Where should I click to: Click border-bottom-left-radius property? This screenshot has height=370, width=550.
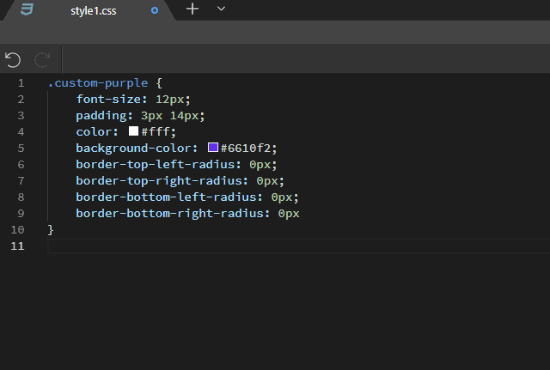166,197
